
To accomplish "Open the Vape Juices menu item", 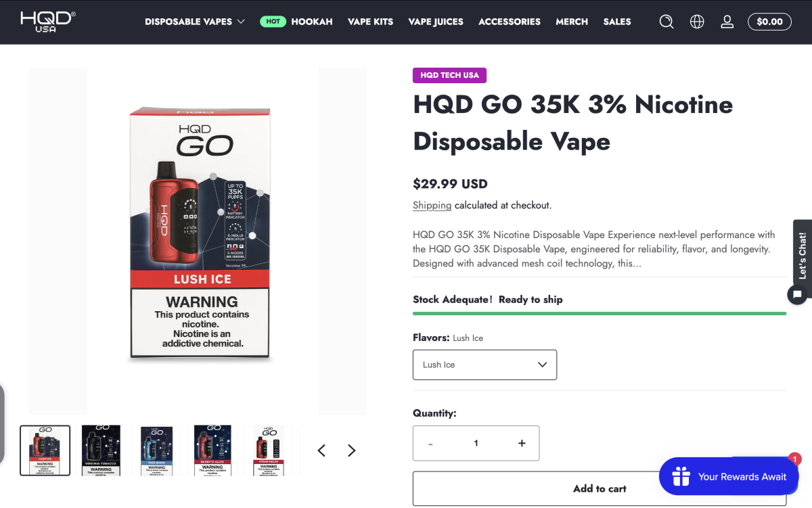I will point(436,22).
